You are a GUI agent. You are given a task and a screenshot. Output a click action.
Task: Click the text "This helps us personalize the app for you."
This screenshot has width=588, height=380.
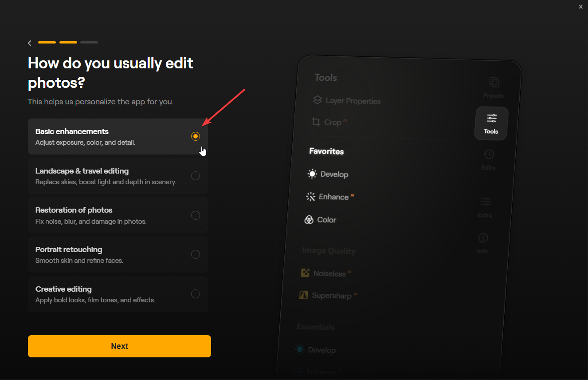click(x=101, y=102)
